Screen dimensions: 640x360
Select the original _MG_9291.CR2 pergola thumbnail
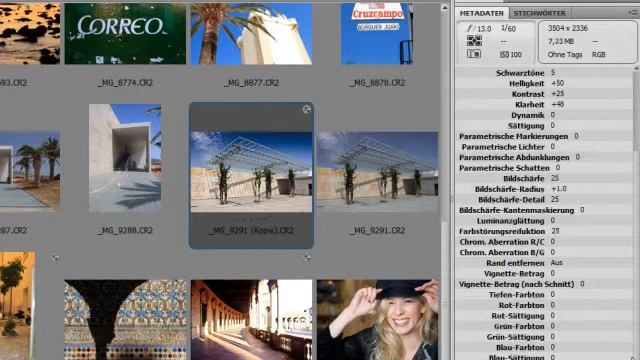(x=378, y=172)
